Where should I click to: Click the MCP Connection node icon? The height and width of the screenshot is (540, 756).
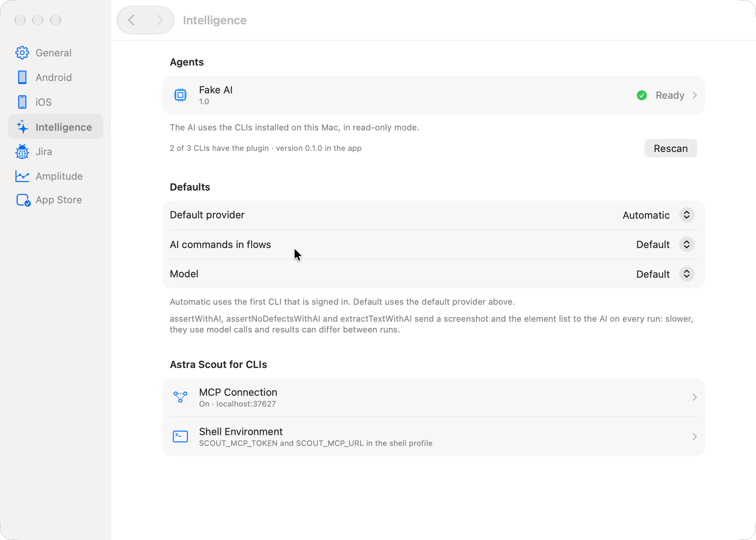(180, 397)
